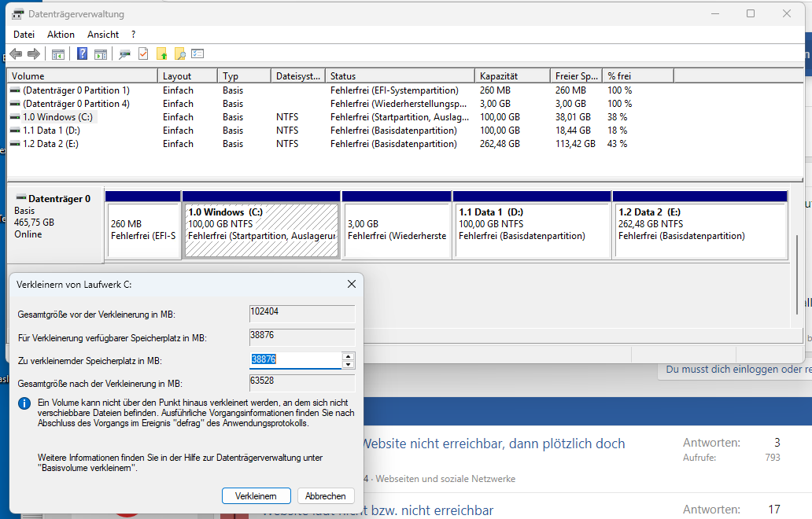Viewport: 812px width, 519px height.
Task: Close the Verkleinern von Laufwerk C: dialog
Action: [352, 284]
